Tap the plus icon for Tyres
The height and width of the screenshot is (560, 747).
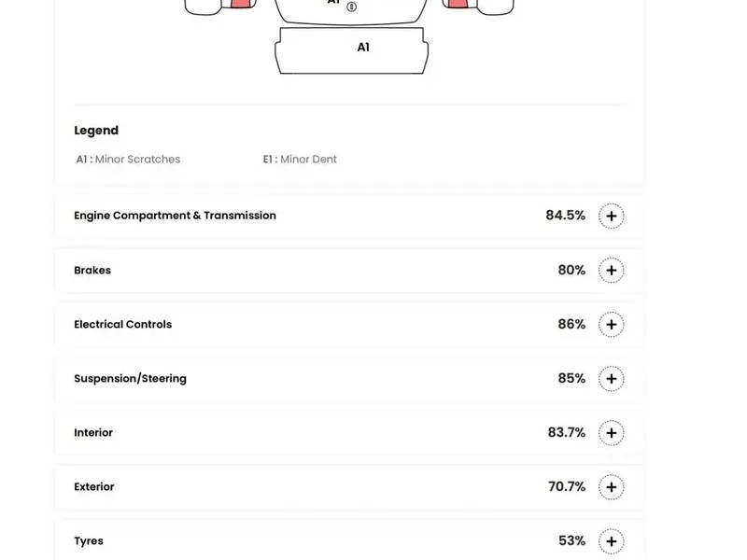tap(611, 541)
